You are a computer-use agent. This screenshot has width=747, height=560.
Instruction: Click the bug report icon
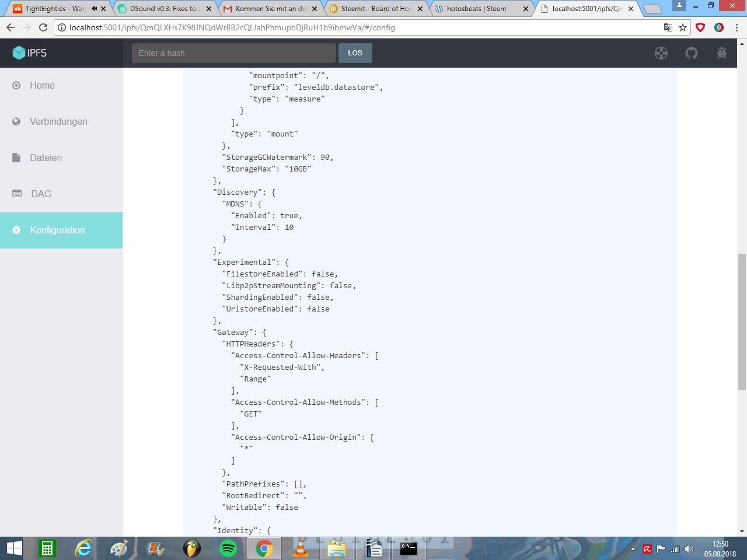tap(722, 53)
